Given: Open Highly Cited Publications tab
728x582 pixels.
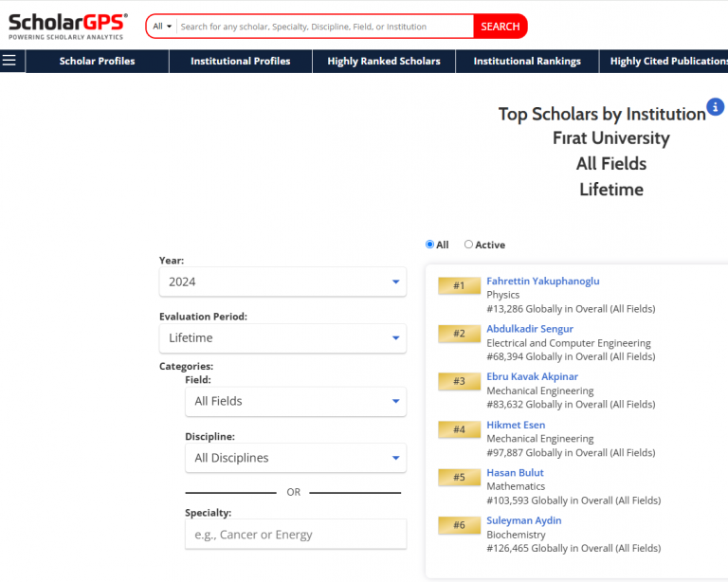Looking at the screenshot, I should point(664,62).
